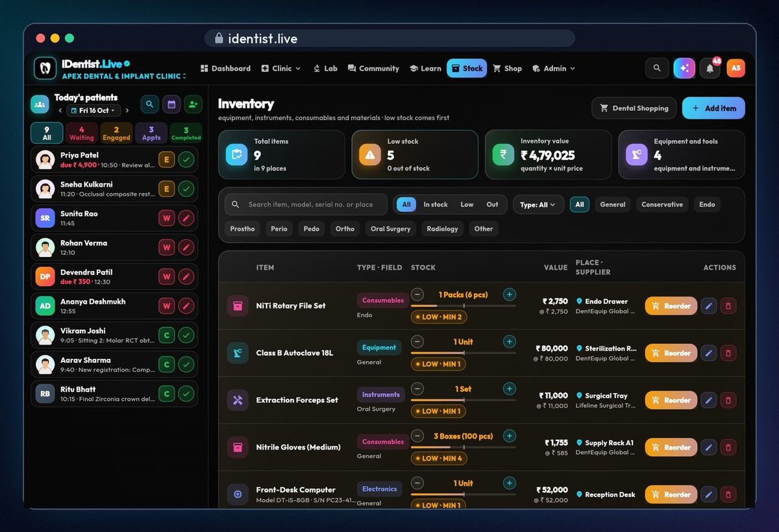Open the AS user avatar menu
This screenshot has height=532, width=779.
(736, 68)
